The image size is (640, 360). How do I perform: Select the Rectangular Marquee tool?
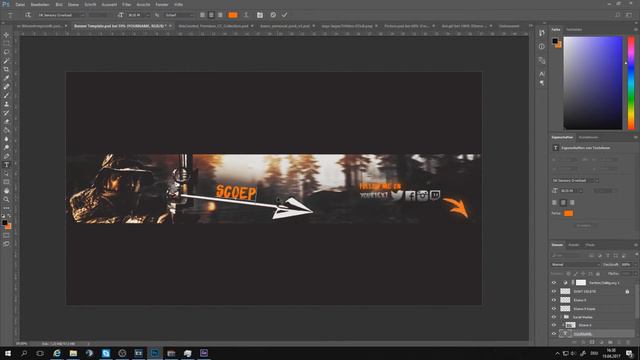pyautogui.click(x=6, y=43)
